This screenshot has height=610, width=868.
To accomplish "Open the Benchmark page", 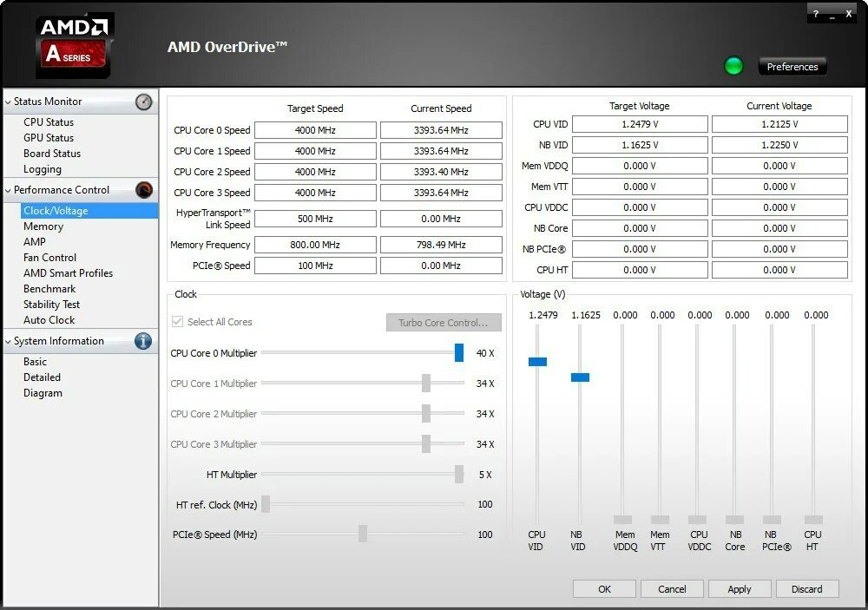I will click(49, 288).
